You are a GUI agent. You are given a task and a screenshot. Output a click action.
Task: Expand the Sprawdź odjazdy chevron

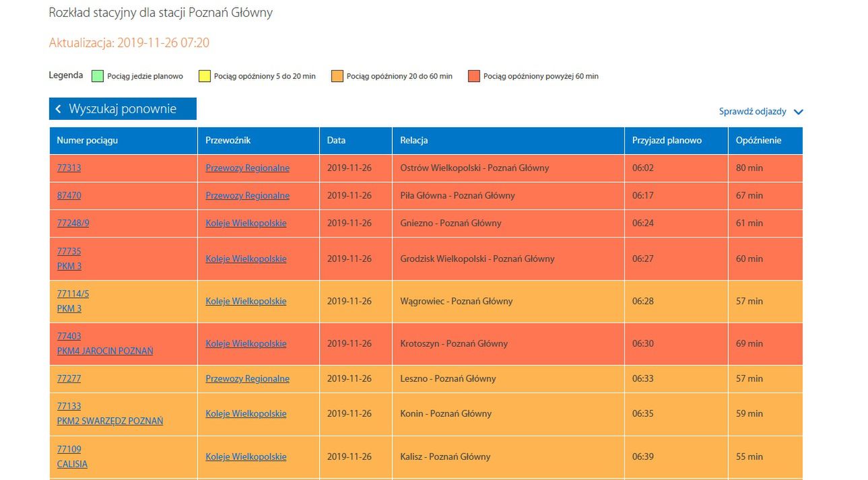799,112
